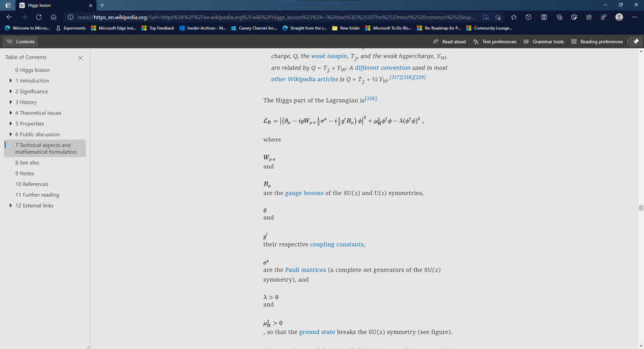Open Community Lounge bookmark
The width and height of the screenshot is (644, 349).
[x=489, y=28]
